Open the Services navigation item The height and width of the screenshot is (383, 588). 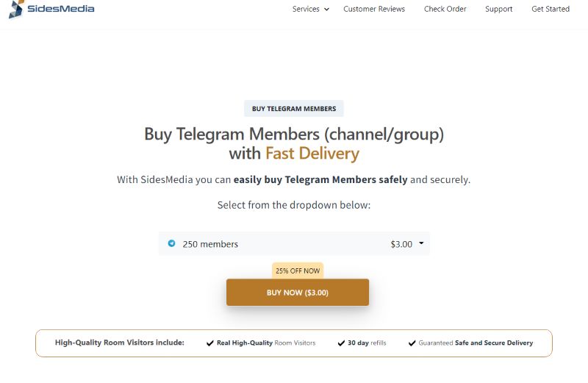tap(306, 9)
